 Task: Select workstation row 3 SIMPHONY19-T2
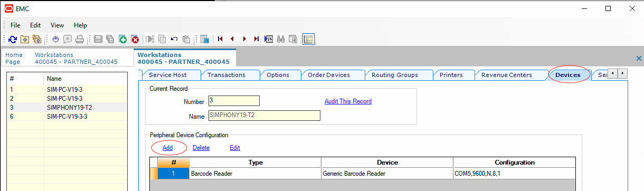coord(67,107)
